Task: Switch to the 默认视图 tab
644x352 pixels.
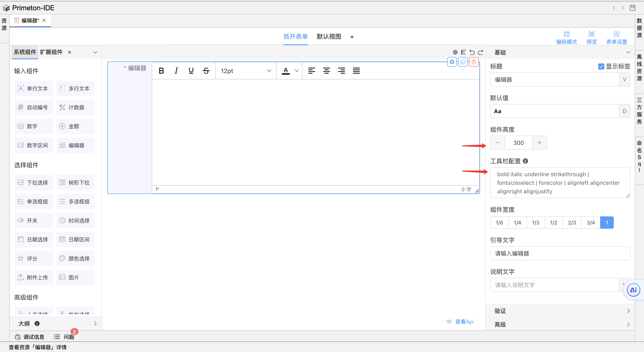Action: [x=329, y=37]
